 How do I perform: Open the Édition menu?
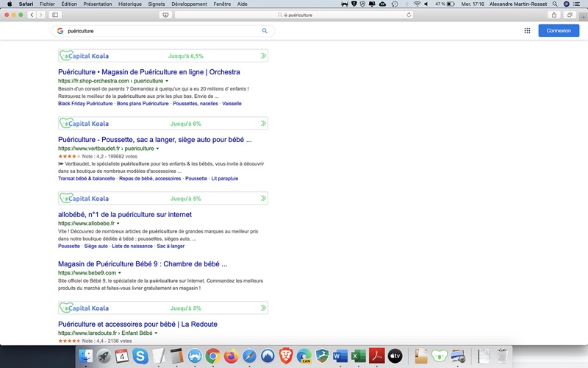click(x=69, y=4)
